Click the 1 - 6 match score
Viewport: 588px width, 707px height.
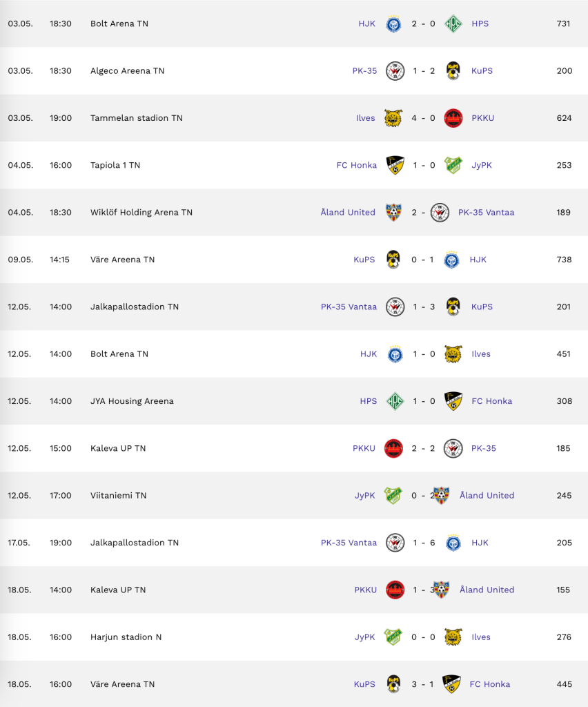coord(424,543)
